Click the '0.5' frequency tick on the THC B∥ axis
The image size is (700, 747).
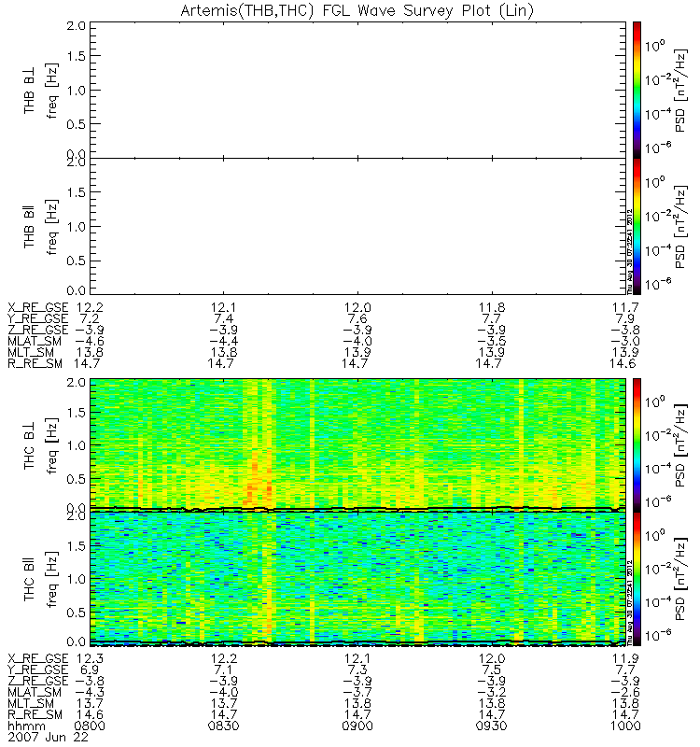[77, 613]
